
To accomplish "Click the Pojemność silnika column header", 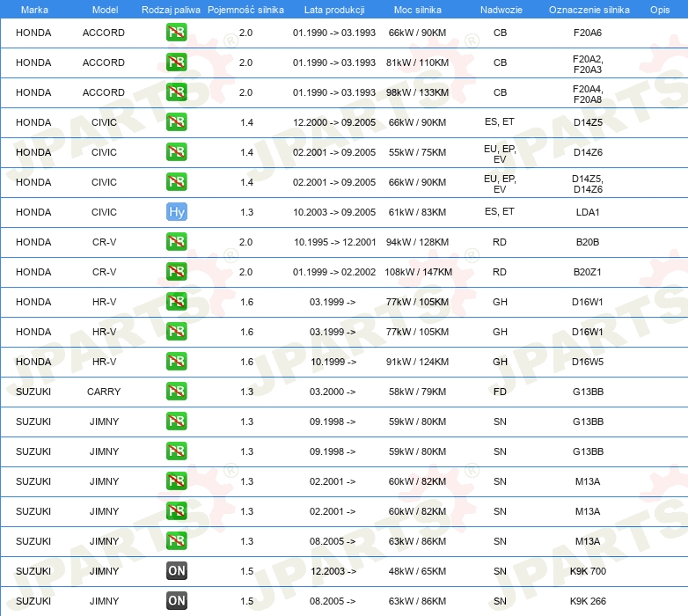I will tap(245, 10).
